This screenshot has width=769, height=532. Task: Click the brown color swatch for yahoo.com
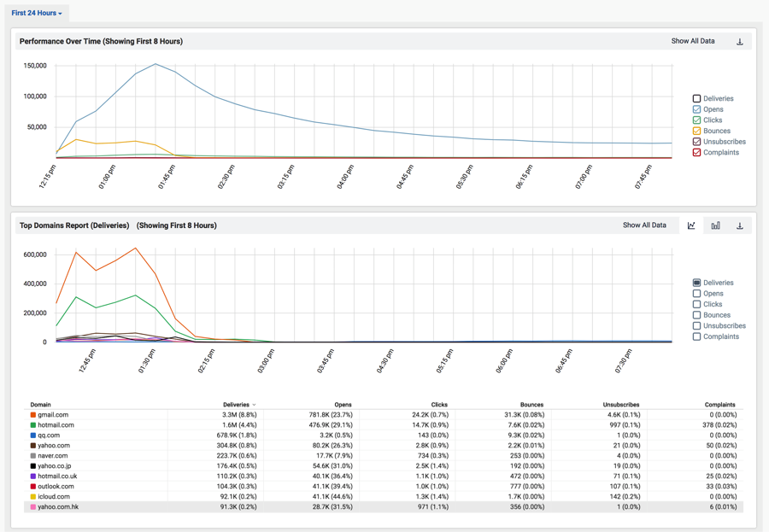(33, 446)
